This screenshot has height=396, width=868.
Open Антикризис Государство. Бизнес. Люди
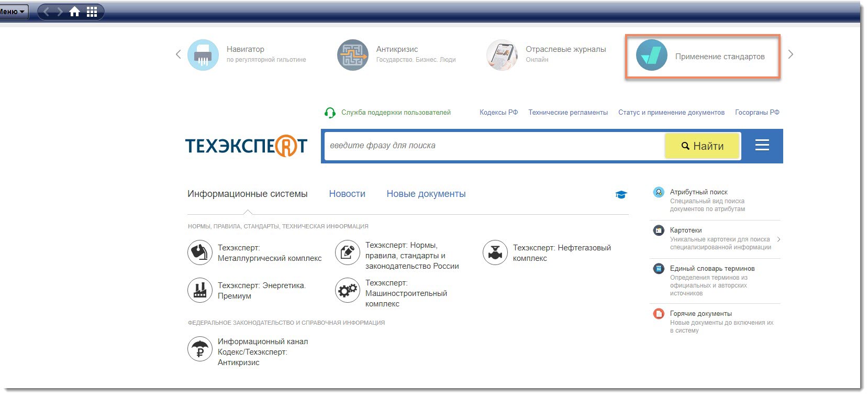pos(416,54)
